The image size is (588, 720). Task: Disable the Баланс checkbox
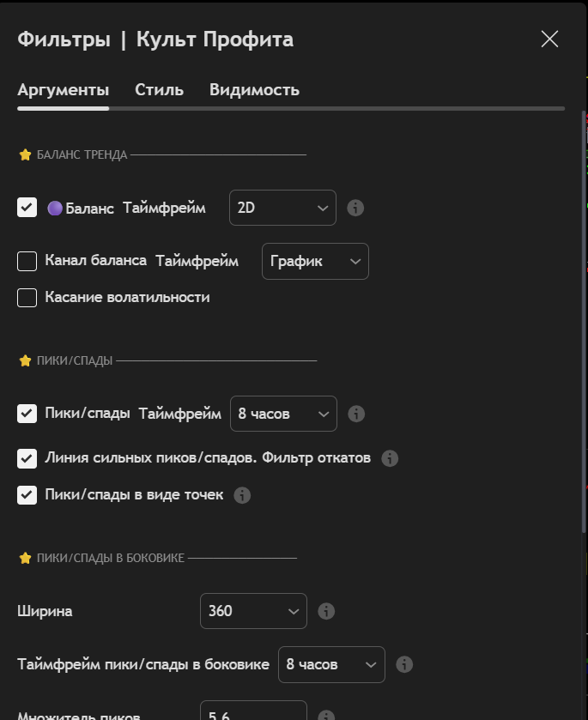click(x=27, y=208)
